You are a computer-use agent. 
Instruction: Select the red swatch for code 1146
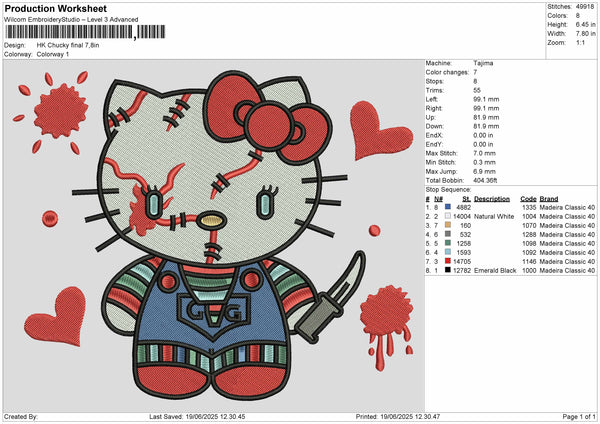pos(448,261)
